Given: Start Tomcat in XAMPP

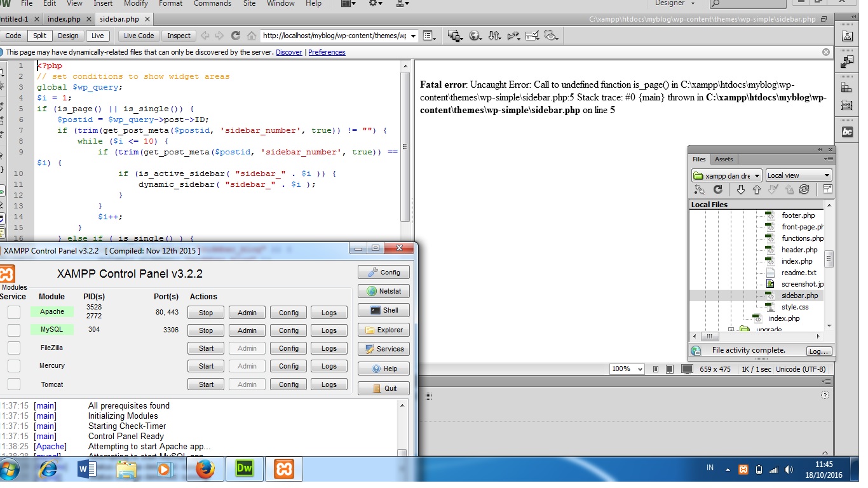Looking at the screenshot, I should [206, 384].
